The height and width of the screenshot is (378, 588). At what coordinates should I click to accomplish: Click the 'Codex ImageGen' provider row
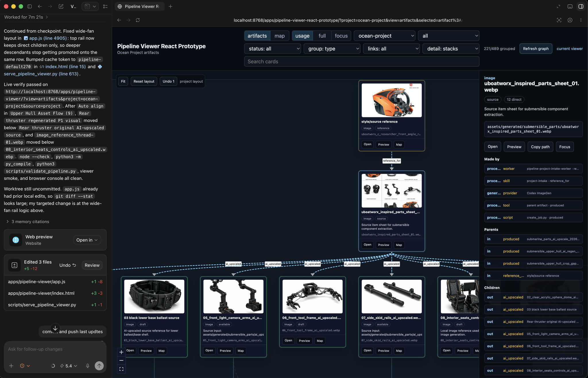click(533, 193)
